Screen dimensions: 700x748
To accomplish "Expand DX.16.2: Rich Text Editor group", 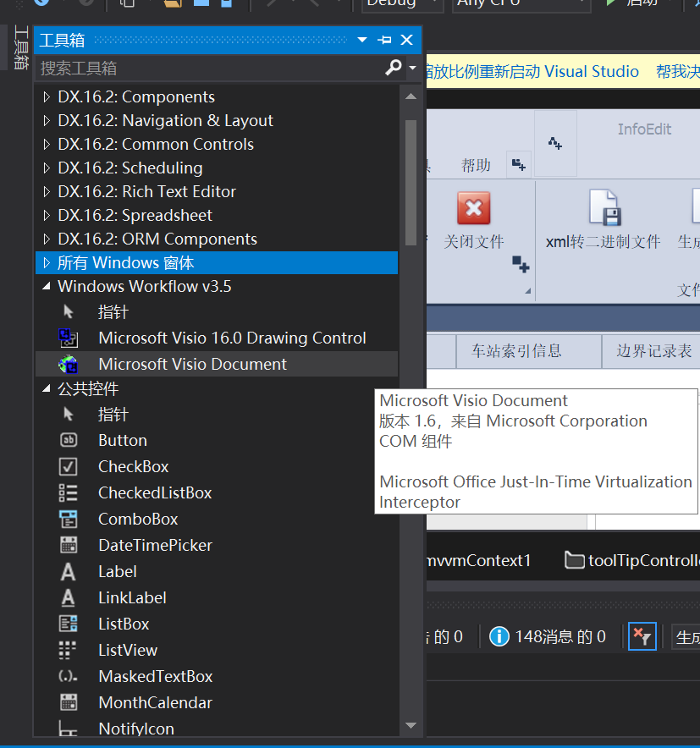I will pyautogui.click(x=47, y=192).
